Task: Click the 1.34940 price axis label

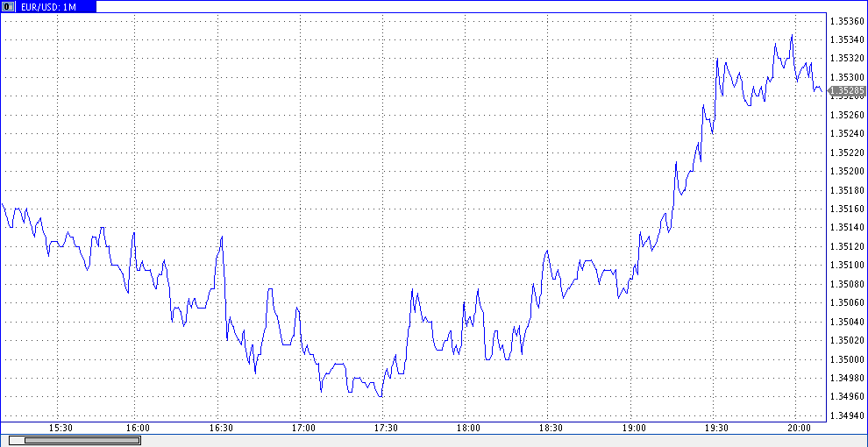Action: [848, 415]
